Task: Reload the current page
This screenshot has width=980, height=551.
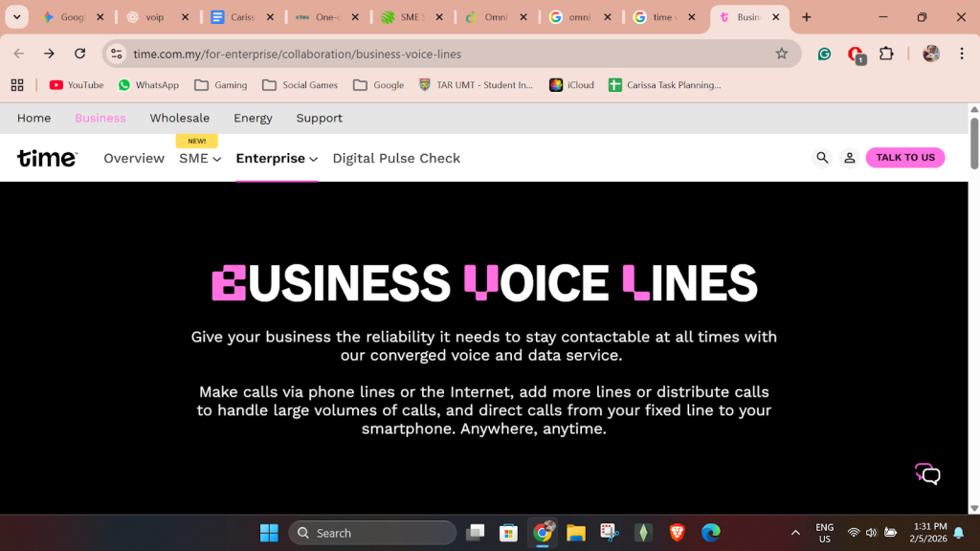Action: pos(80,54)
